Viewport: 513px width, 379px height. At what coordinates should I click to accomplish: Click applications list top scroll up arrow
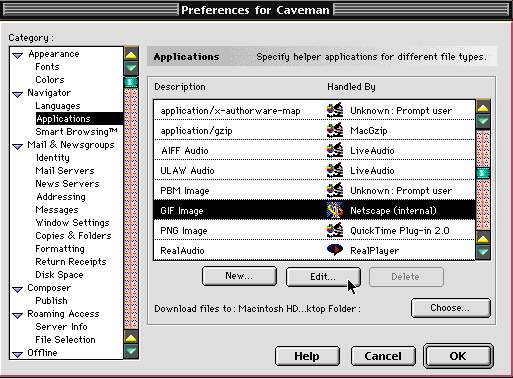point(483,107)
